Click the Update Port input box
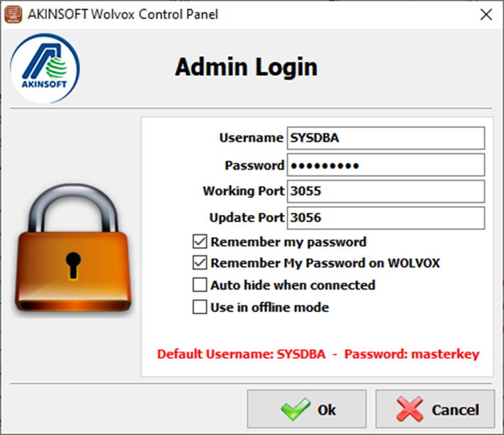 point(385,218)
